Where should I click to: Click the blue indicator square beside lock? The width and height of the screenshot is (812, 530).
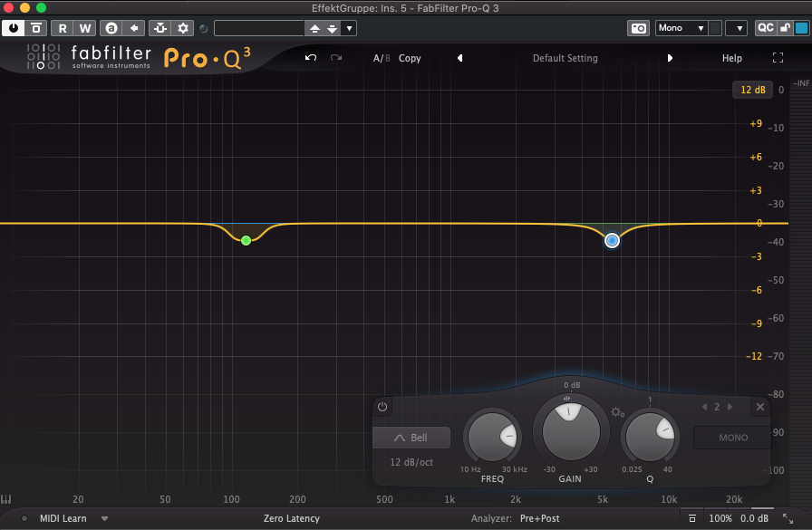pyautogui.click(x=802, y=28)
